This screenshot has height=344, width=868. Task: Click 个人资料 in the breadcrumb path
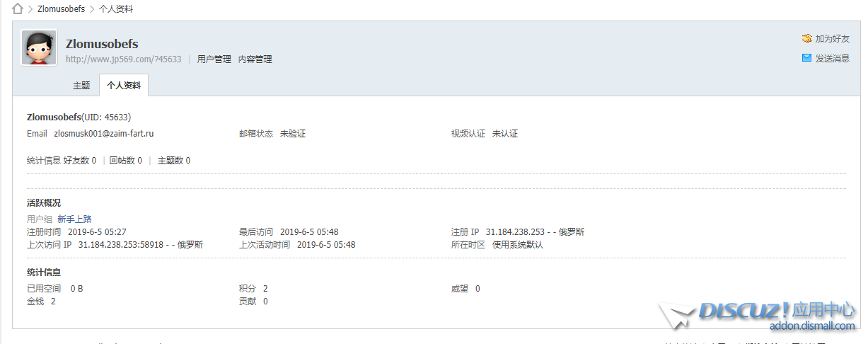tap(116, 9)
